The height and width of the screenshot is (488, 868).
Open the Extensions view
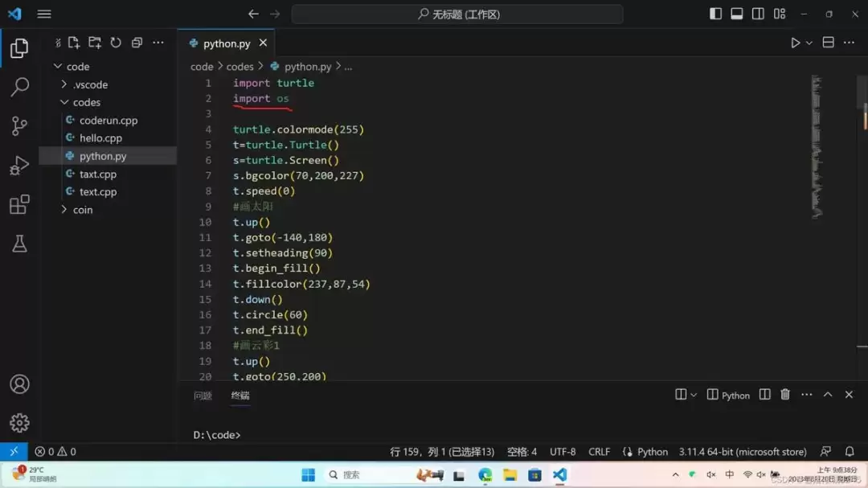19,204
